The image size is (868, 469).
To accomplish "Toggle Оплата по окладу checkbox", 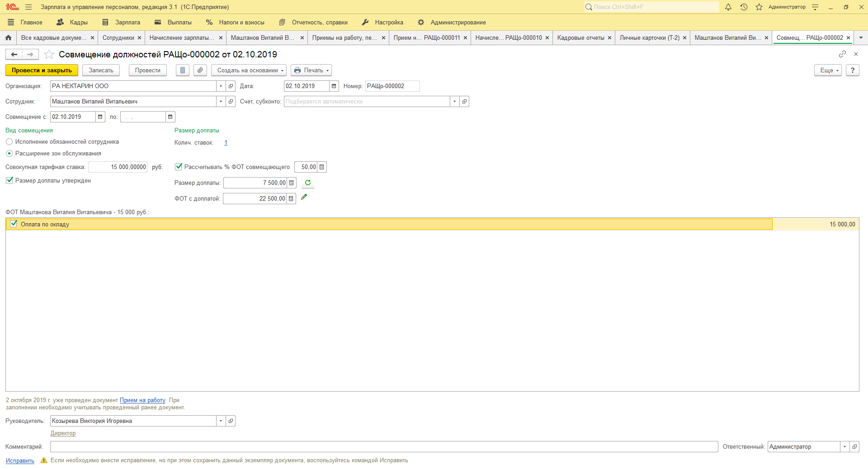I will [x=14, y=224].
